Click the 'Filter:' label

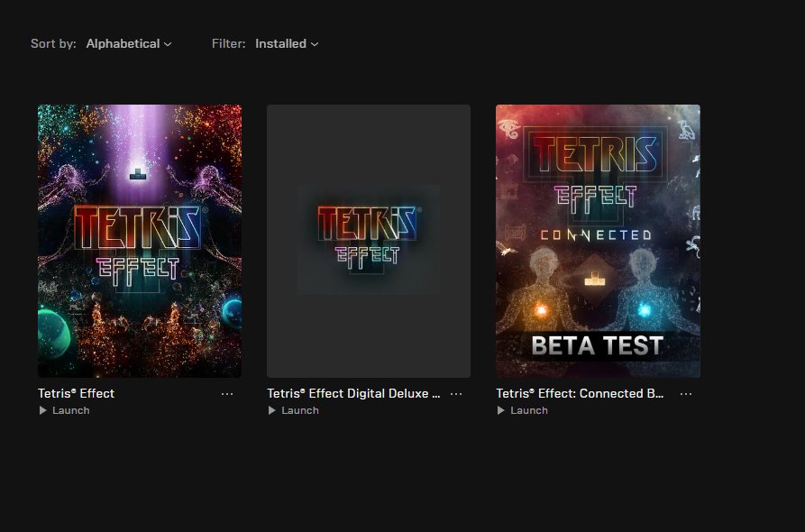coord(228,43)
